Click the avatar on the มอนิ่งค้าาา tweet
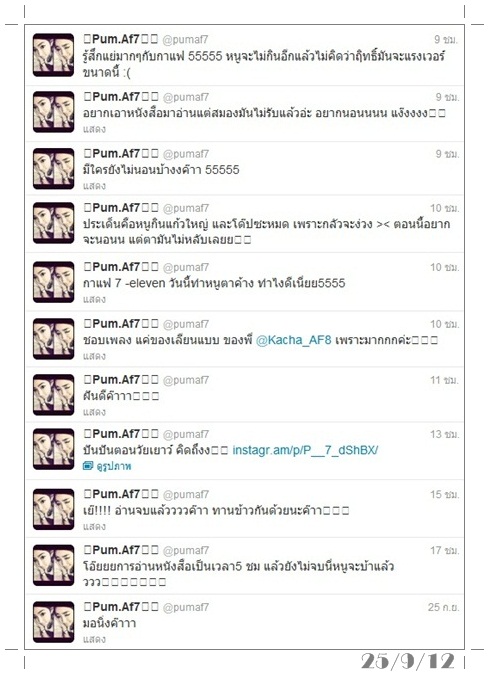 tap(54, 622)
